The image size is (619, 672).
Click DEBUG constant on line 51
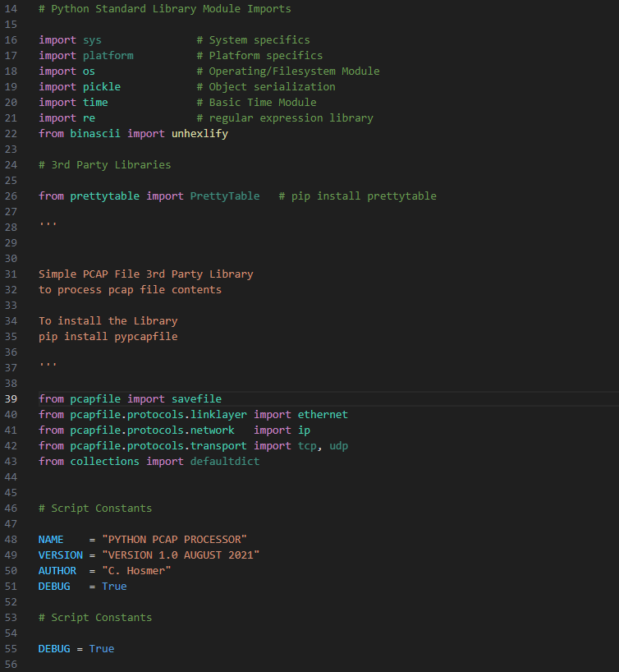coord(54,587)
